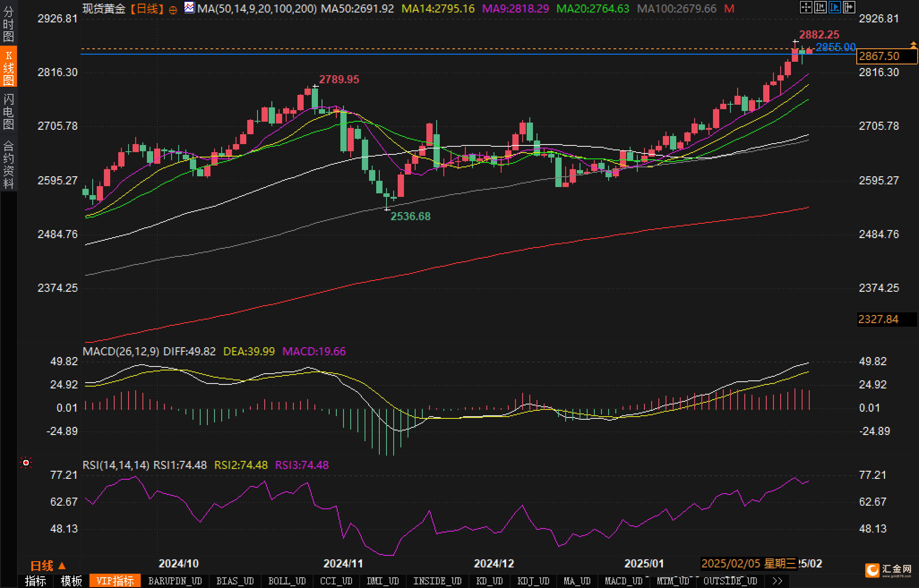Click the RSI2:74.48 legend value
The image size is (919, 588).
(241, 465)
